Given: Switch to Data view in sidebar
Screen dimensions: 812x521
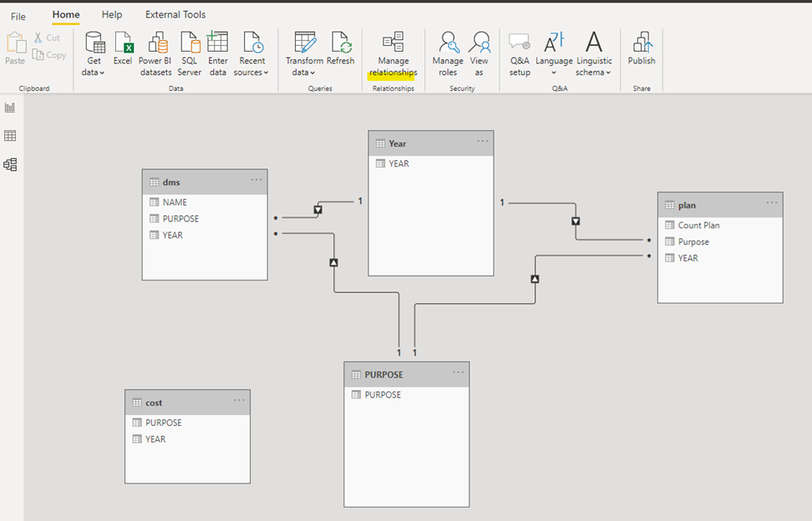Looking at the screenshot, I should tap(10, 136).
